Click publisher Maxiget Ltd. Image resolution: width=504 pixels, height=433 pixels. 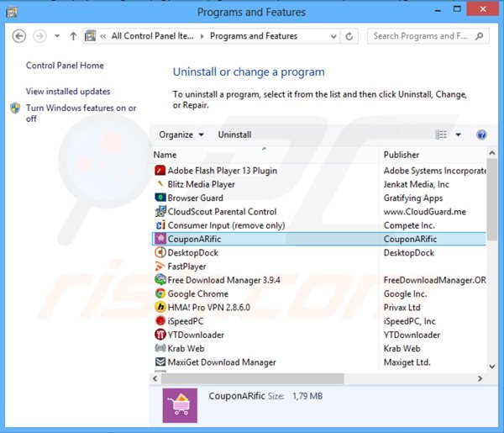pyautogui.click(x=407, y=362)
